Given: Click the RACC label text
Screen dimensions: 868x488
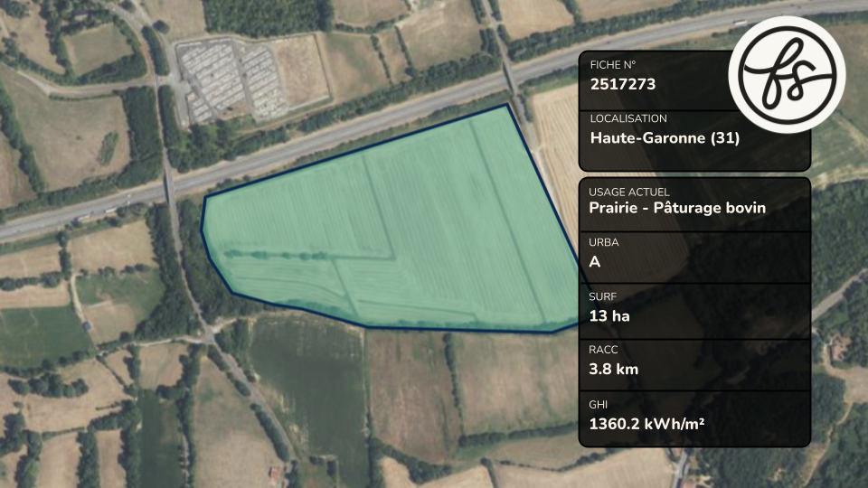Looking at the screenshot, I should (603, 350).
